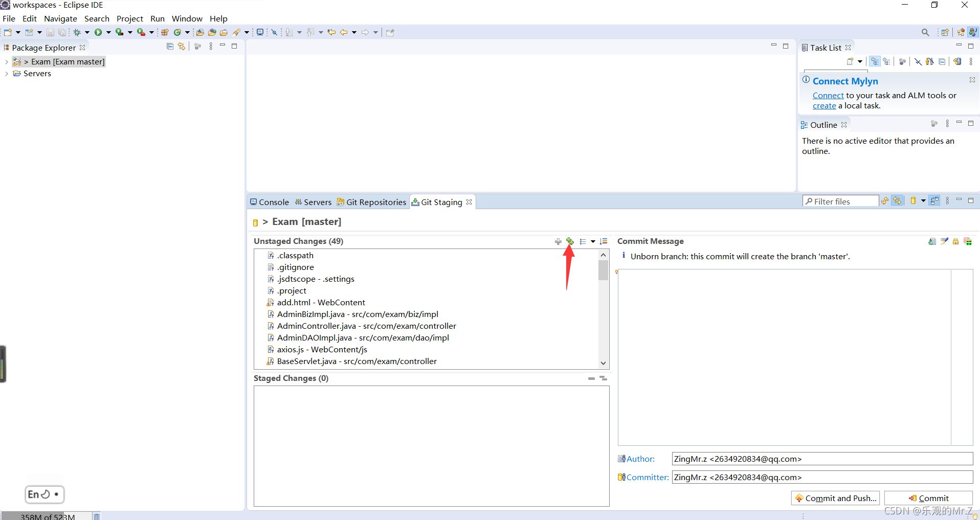Click the Coverage run icon
This screenshot has height=520, width=980.
click(x=119, y=32)
